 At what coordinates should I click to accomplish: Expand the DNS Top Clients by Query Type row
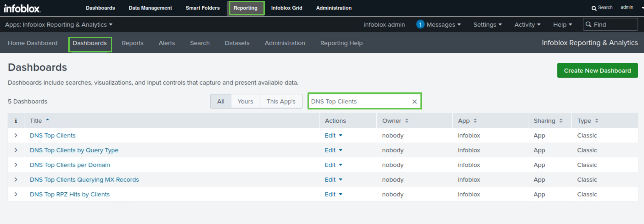tap(16, 150)
